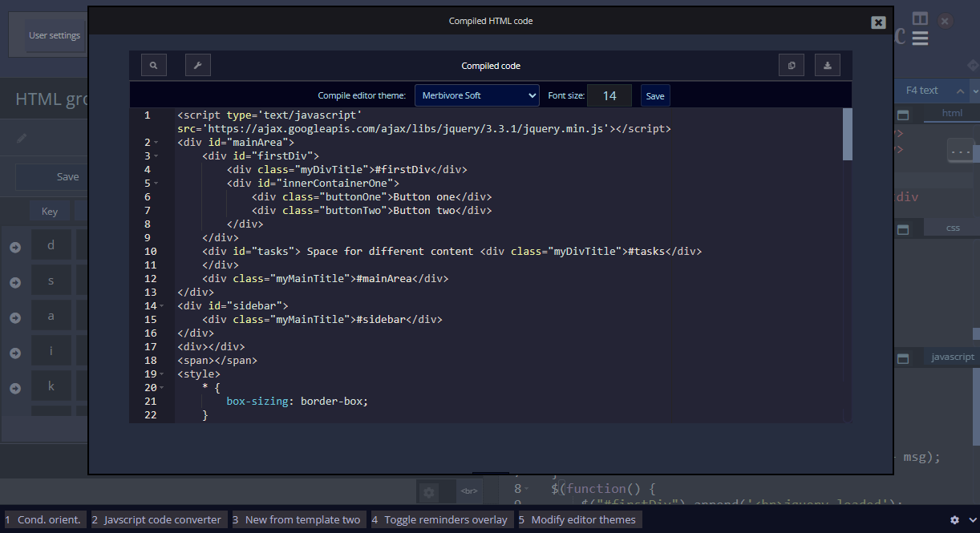The image size is (980, 533).
Task: Focus the Font size input field
Action: [x=609, y=95]
